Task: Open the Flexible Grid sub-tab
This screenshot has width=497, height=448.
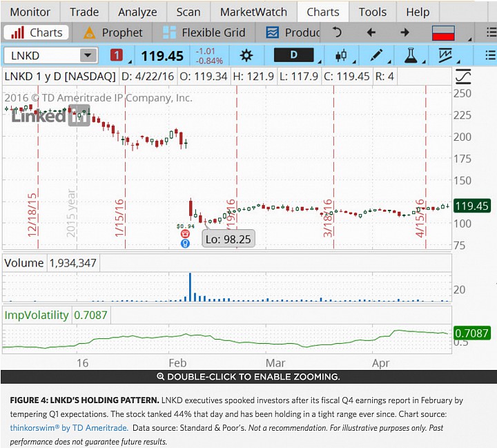Action: 204,32
